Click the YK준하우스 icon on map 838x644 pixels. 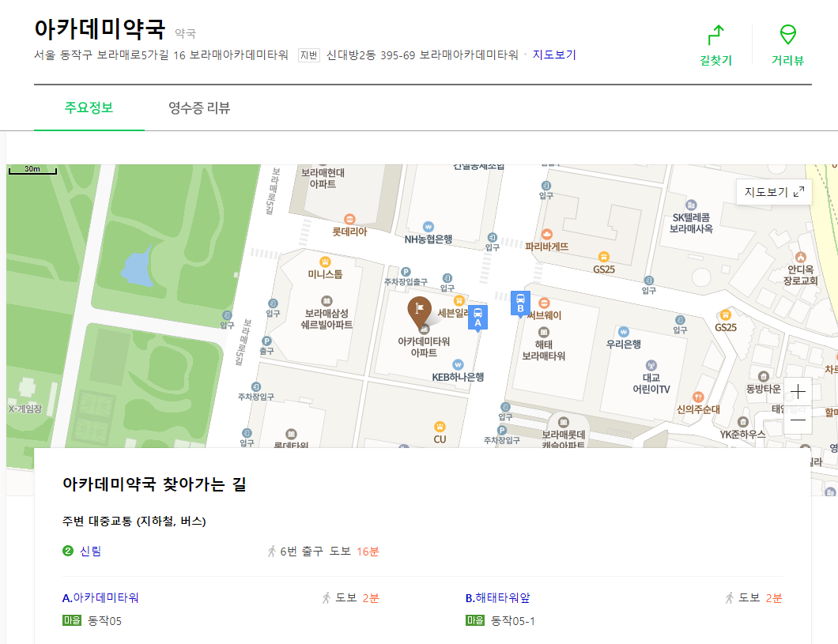click(x=742, y=423)
